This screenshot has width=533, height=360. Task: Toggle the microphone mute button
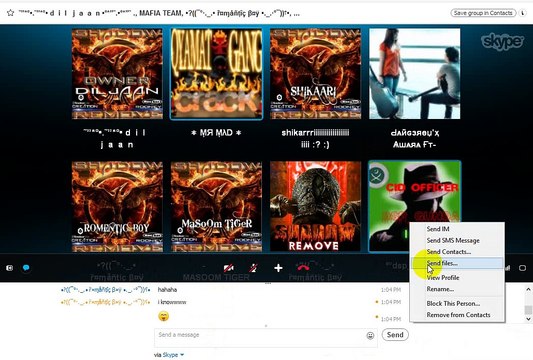point(253,268)
